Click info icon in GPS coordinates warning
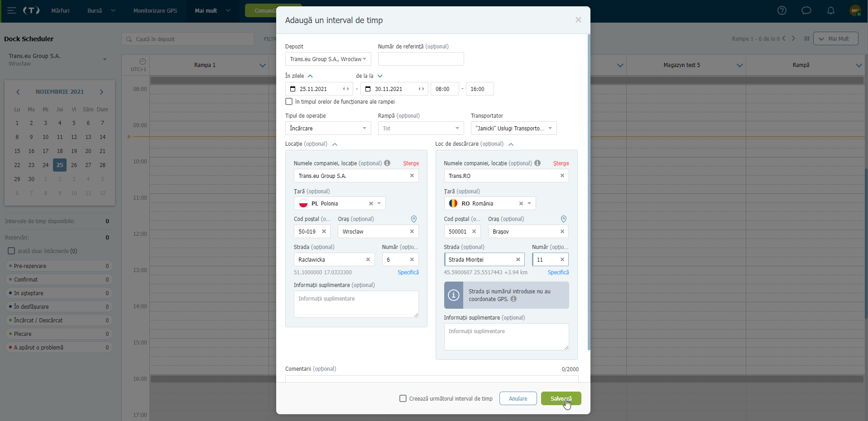This screenshot has width=868, height=421. click(513, 299)
